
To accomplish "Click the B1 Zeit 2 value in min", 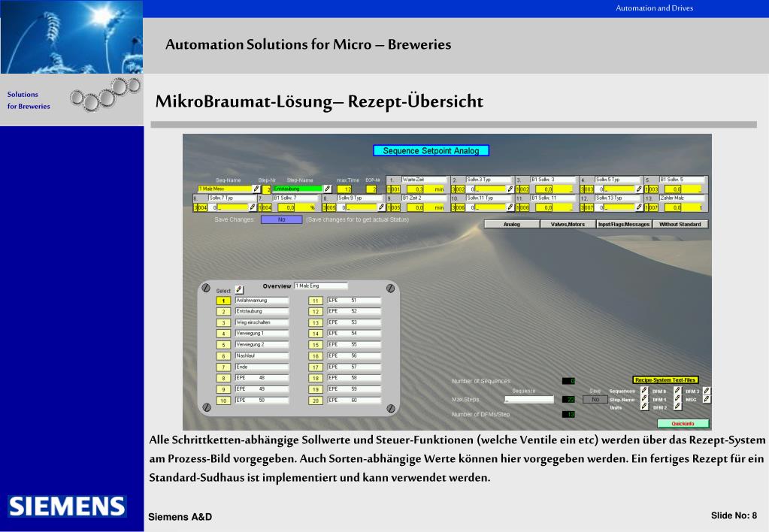I will point(425,208).
